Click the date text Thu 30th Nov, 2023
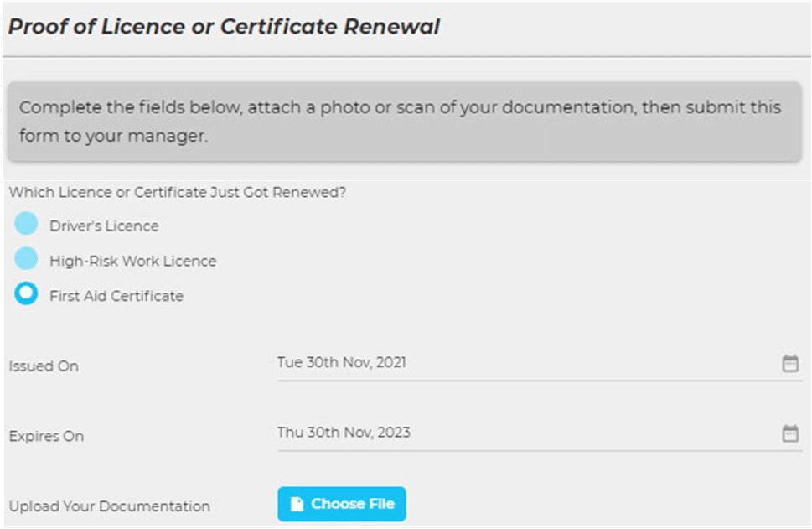The height and width of the screenshot is (529, 812). [344, 433]
